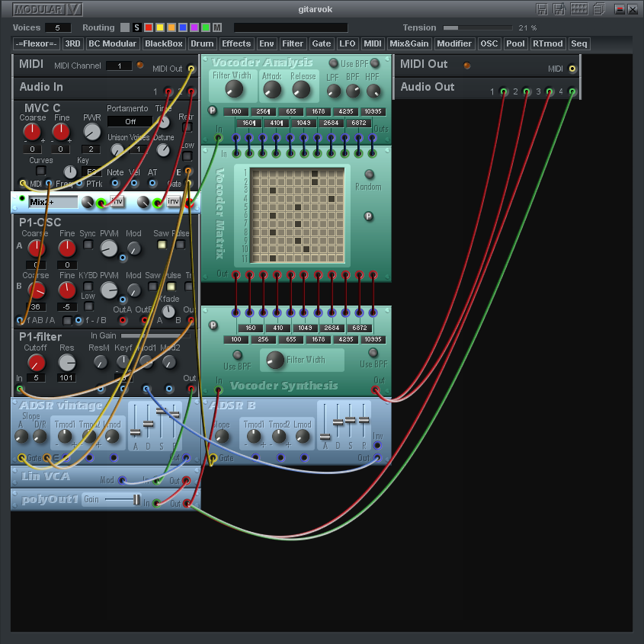Click the Mix2+ module name field

[x=53, y=202]
